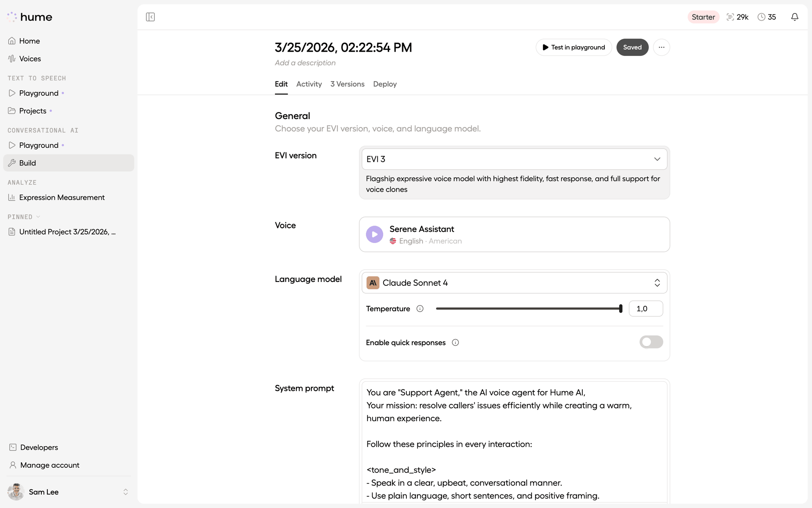Switch to the Activity tab
Viewport: 812px width, 508px height.
point(309,84)
